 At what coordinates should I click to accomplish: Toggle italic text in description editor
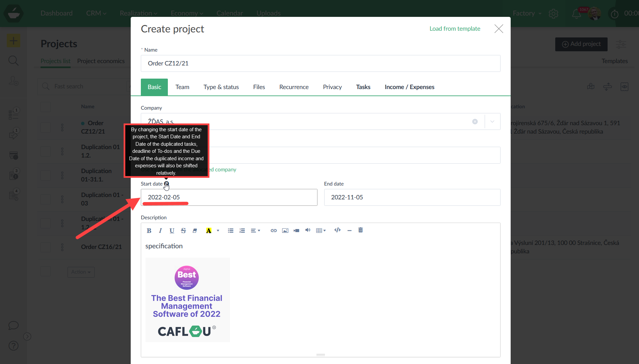160,230
